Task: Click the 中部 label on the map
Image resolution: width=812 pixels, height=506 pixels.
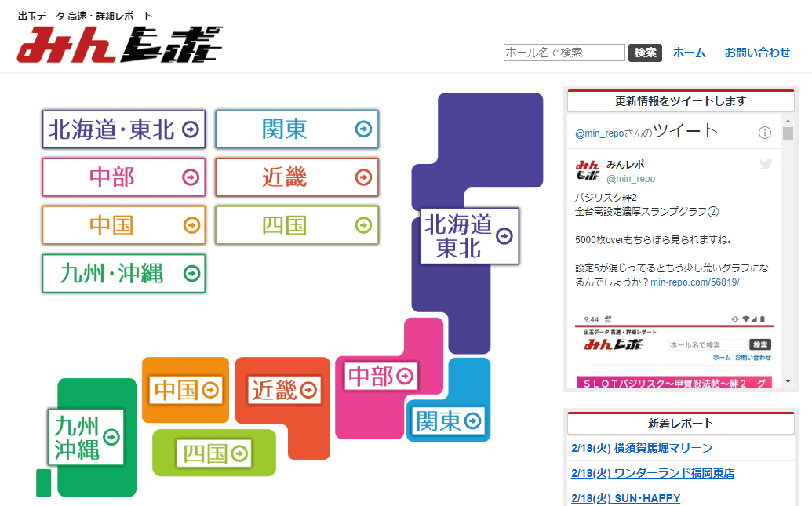Action: pos(381,376)
